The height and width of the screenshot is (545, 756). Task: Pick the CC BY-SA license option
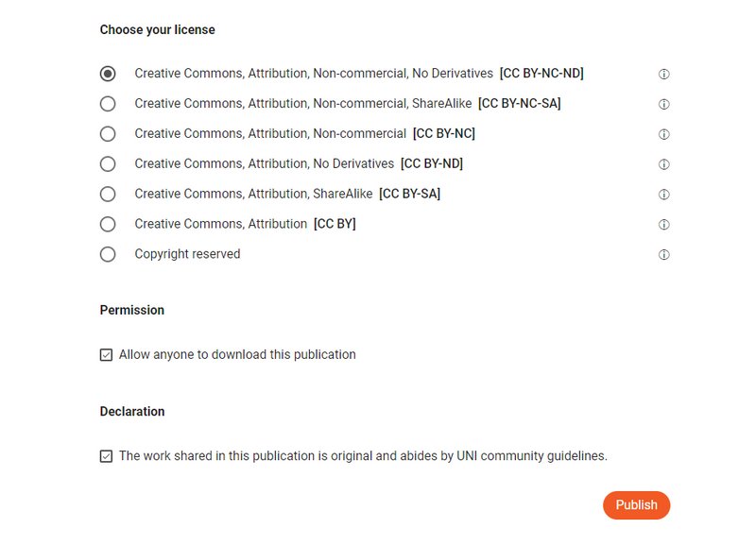pyautogui.click(x=108, y=194)
